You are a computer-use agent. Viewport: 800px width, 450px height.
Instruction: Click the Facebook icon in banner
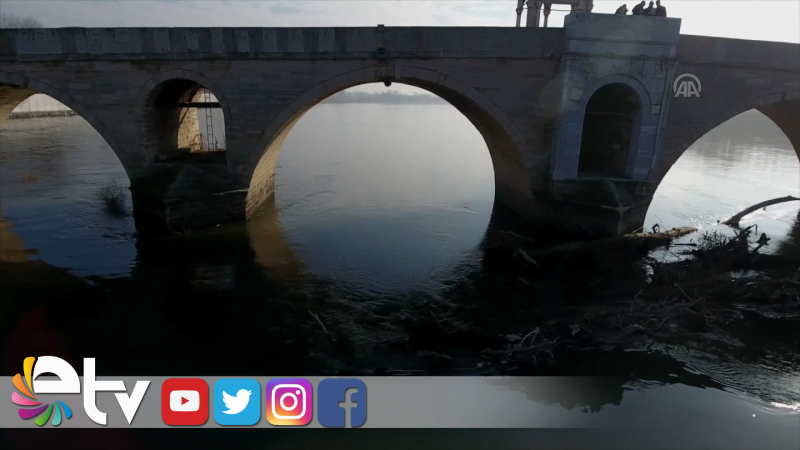[x=342, y=402]
